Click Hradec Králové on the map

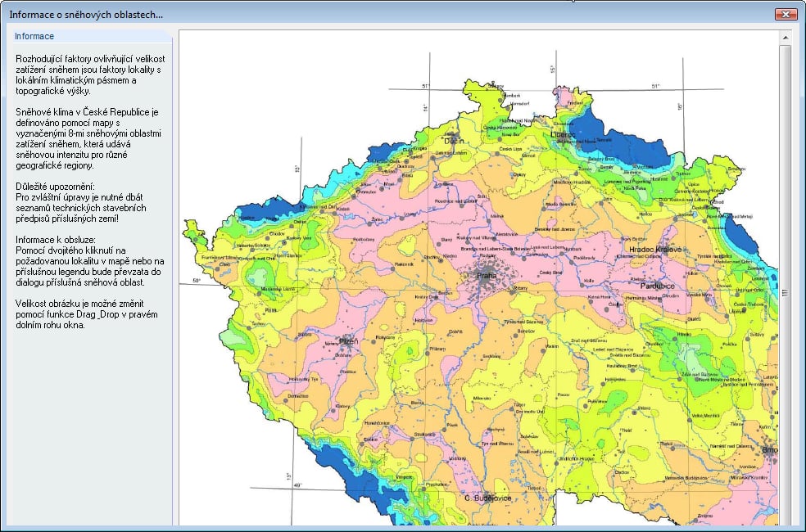pyautogui.click(x=655, y=250)
